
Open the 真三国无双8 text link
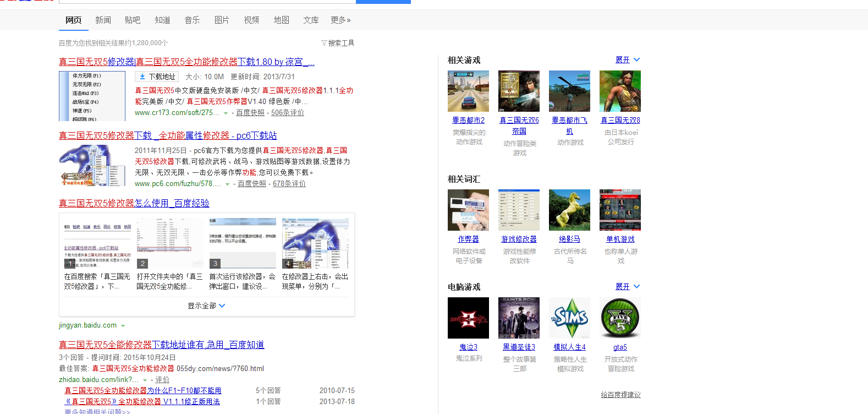point(620,120)
